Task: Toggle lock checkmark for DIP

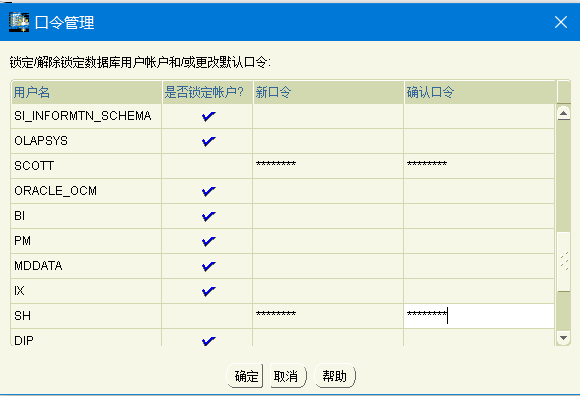Action: click(209, 341)
